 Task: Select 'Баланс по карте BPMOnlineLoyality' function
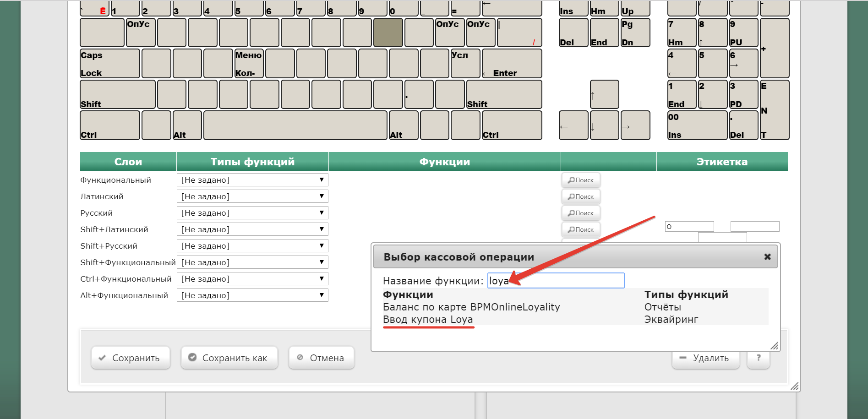pos(471,307)
